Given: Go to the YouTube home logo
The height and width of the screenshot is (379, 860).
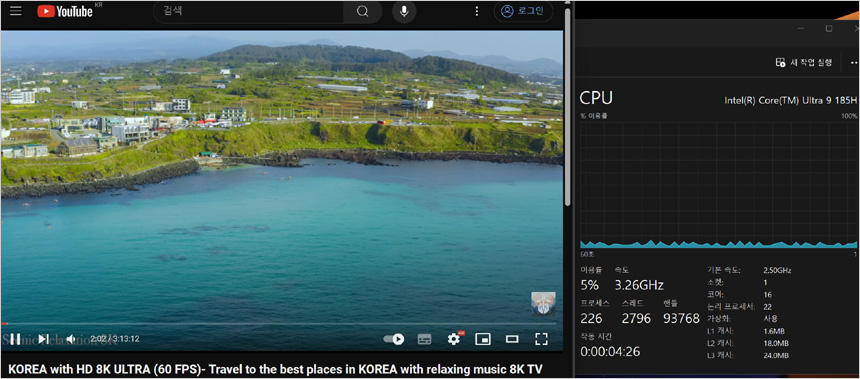Looking at the screenshot, I should click(65, 11).
